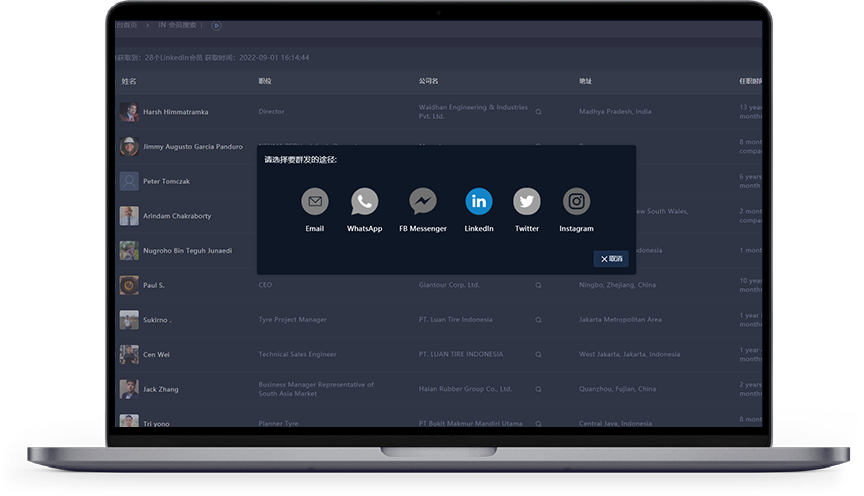Choose WhatsApp as the send channel
Image resolution: width=864 pixels, height=496 pixels.
tap(364, 201)
